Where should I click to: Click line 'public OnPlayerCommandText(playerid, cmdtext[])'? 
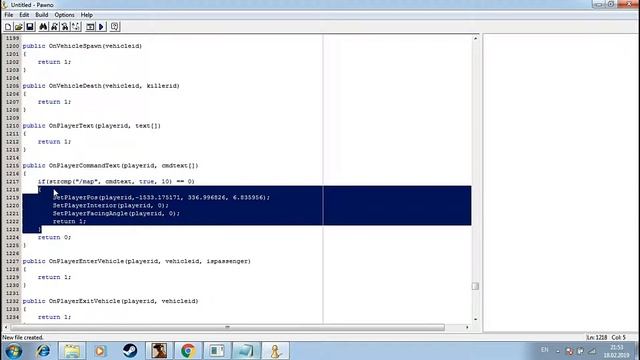(110, 166)
